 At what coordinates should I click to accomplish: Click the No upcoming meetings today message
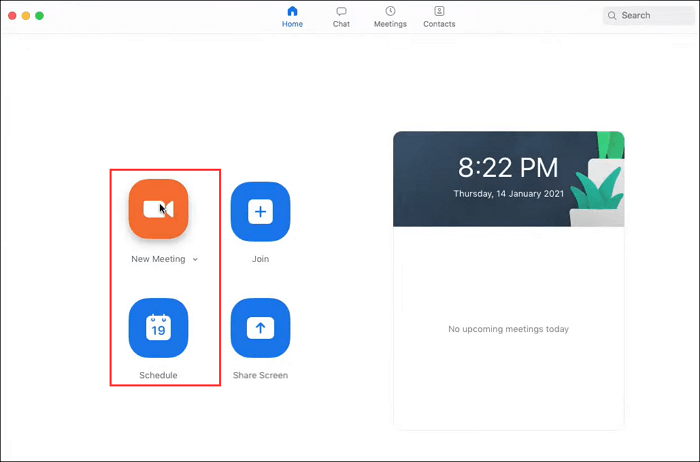pos(508,329)
